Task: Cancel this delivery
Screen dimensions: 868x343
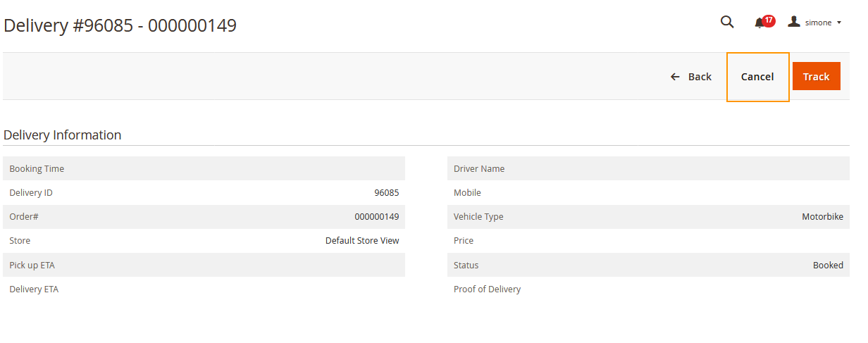Action: pyautogui.click(x=757, y=77)
